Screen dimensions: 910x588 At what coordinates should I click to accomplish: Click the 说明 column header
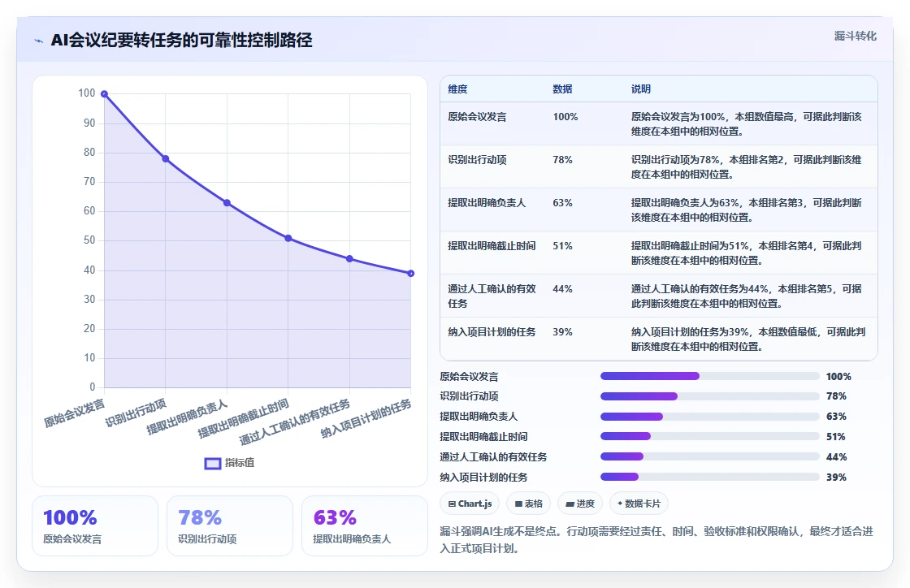click(x=641, y=89)
